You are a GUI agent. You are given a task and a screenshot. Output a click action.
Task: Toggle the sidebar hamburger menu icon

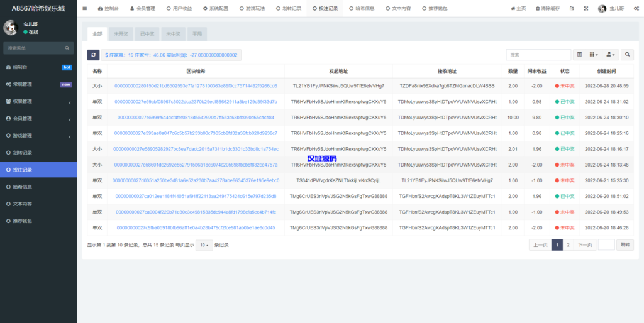(x=84, y=8)
